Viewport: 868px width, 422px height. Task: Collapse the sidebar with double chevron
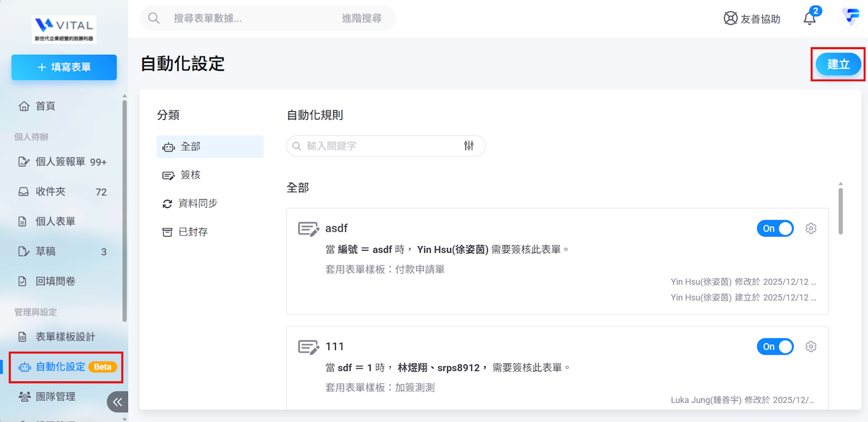pyautogui.click(x=117, y=402)
